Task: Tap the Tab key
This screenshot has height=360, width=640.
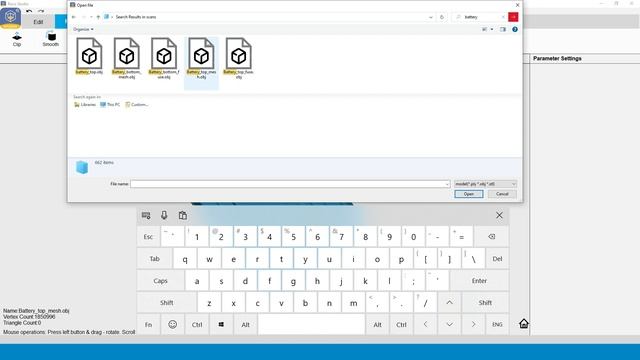Action: click(155, 259)
